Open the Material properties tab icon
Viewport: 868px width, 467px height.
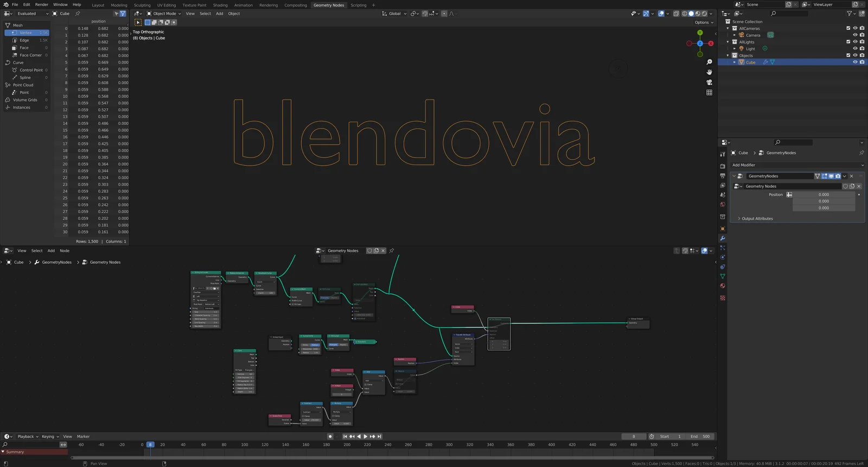[723, 286]
